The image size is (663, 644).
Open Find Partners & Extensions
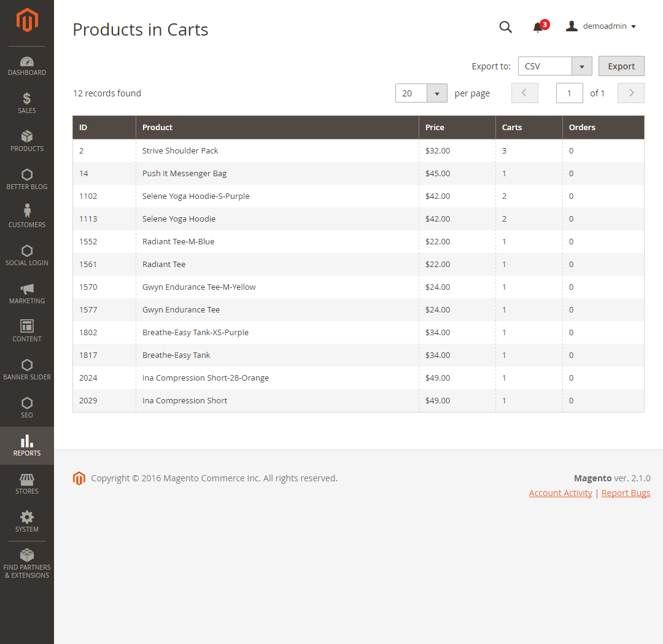[27, 564]
